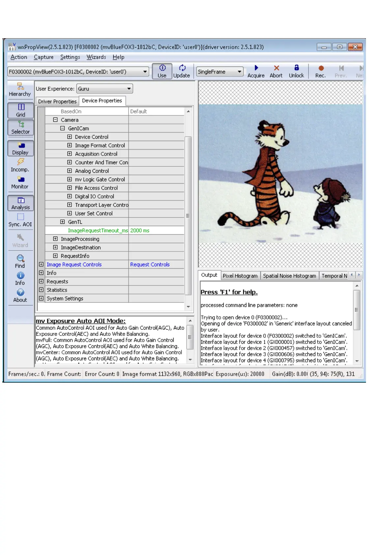Expand Image Format Control node

click(x=70, y=145)
